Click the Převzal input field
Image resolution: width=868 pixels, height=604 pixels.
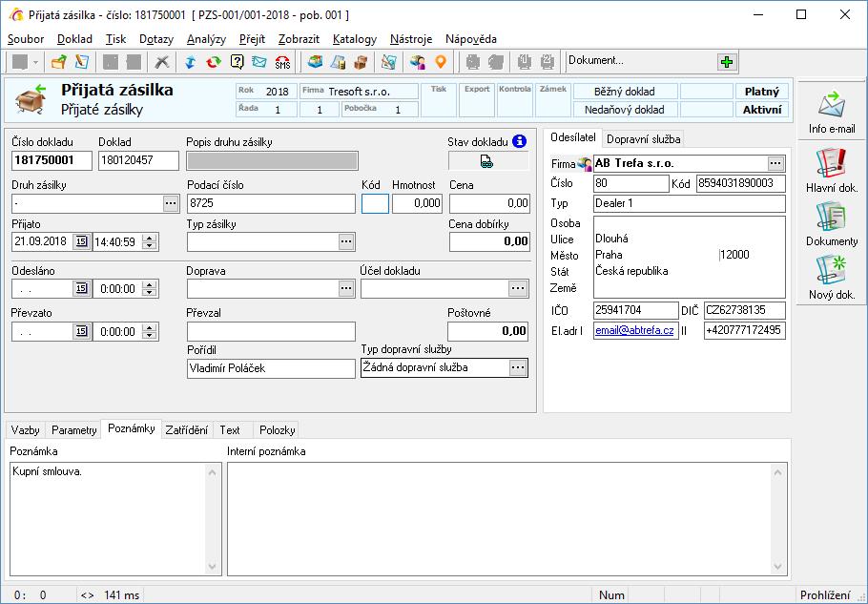point(271,331)
